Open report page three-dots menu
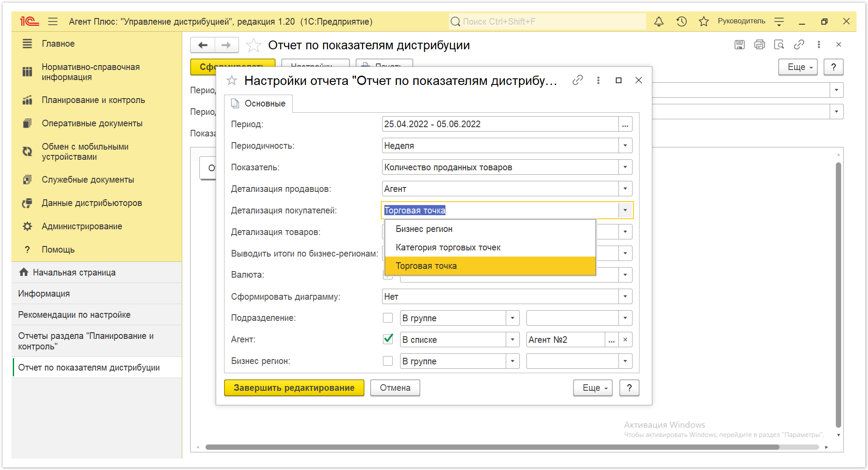The height and width of the screenshot is (470, 868). pos(819,44)
